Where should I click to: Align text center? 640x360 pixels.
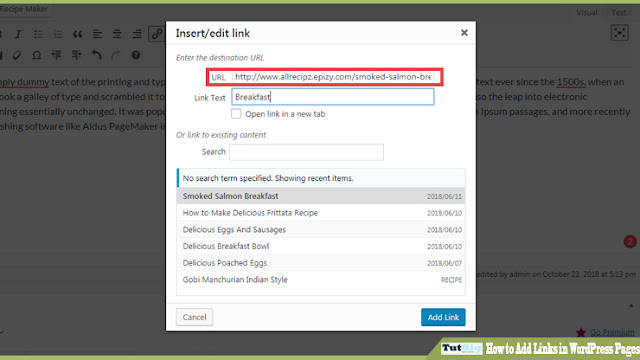tap(117, 34)
